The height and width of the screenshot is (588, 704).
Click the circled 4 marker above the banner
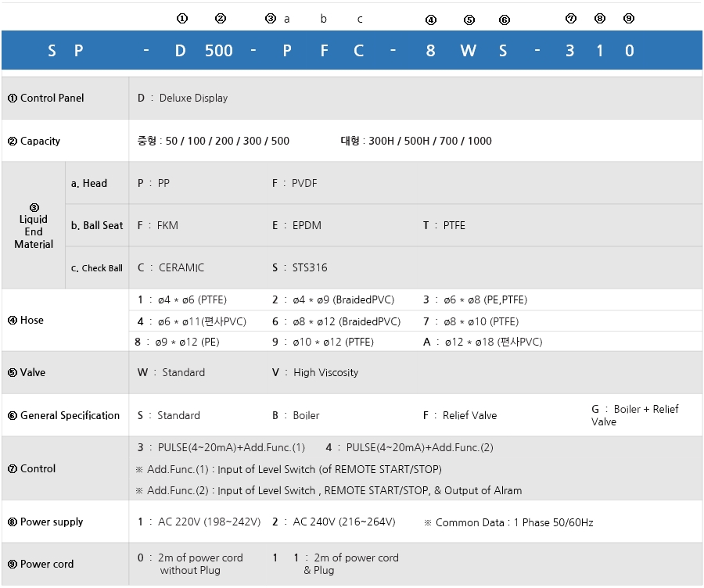coord(431,20)
